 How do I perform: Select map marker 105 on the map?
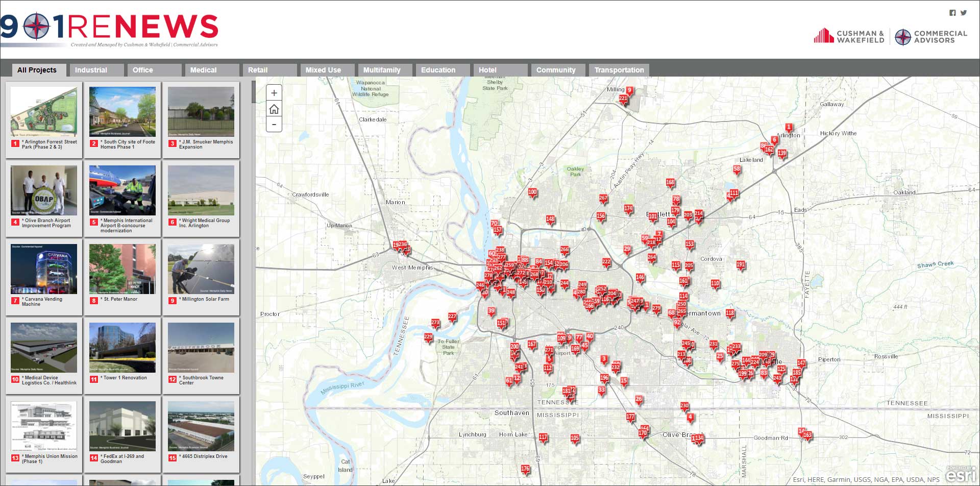coord(575,439)
